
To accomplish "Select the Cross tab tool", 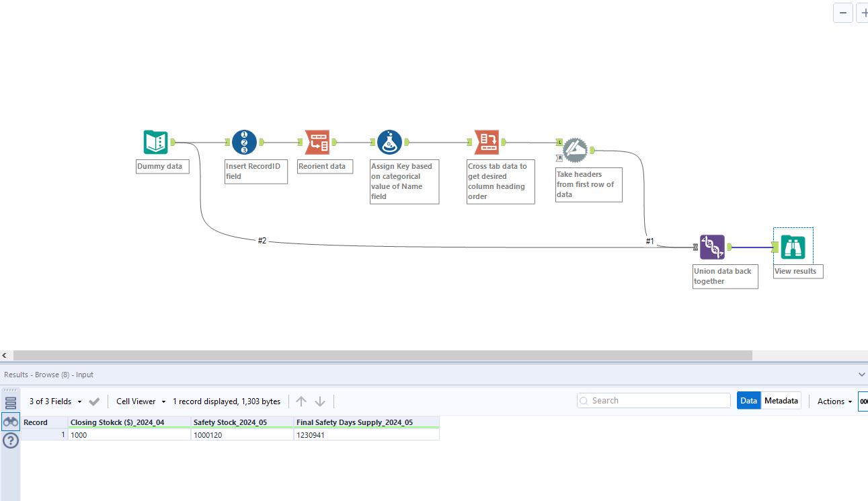I will 487,142.
